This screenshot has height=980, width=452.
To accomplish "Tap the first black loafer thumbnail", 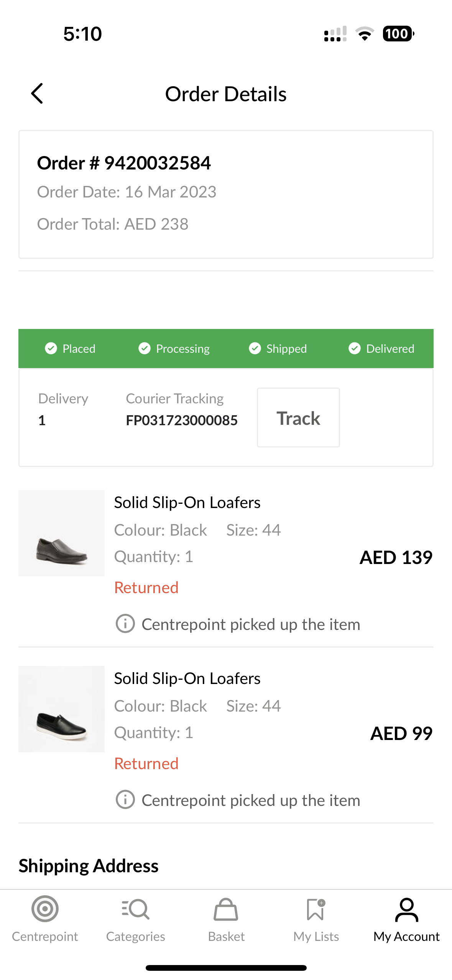I will (x=61, y=533).
